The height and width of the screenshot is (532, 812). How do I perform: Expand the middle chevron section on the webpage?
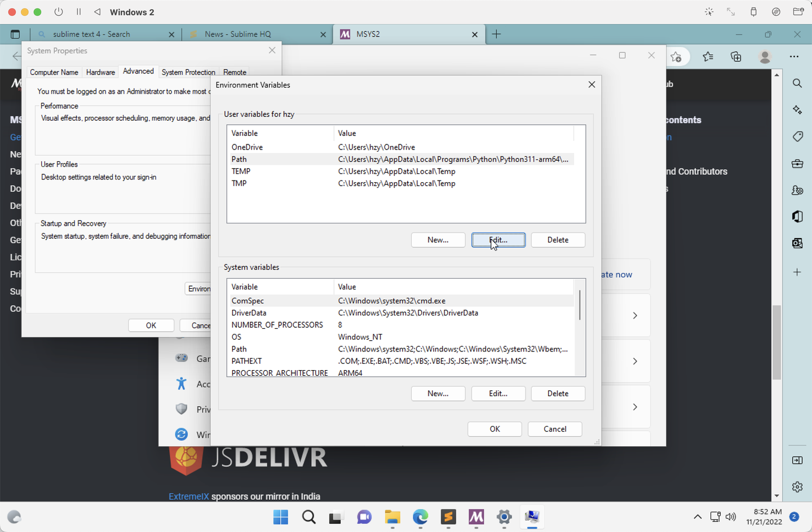point(635,361)
